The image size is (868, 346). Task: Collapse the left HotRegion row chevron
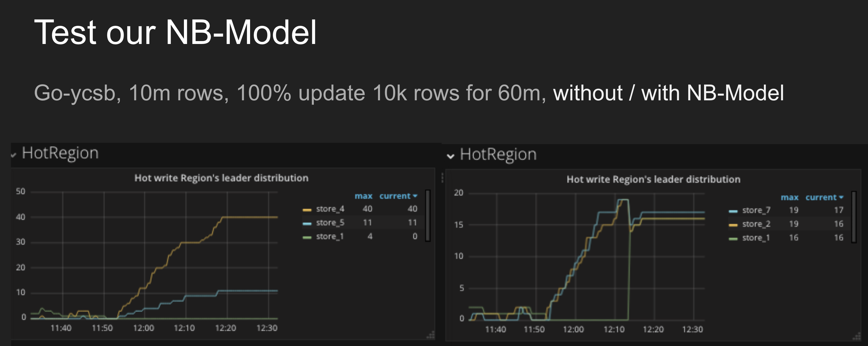[13, 155]
